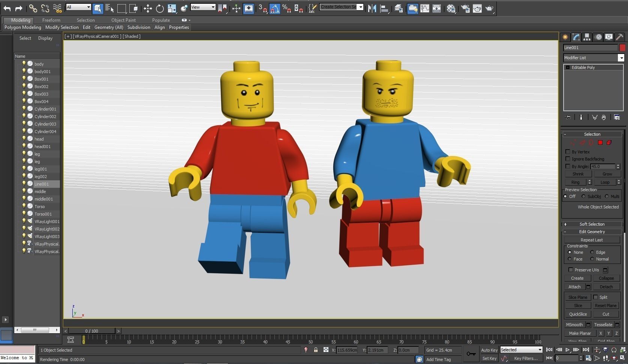Image resolution: width=628 pixels, height=364 pixels.
Task: Open the Material Editor icon
Action: (x=451, y=8)
